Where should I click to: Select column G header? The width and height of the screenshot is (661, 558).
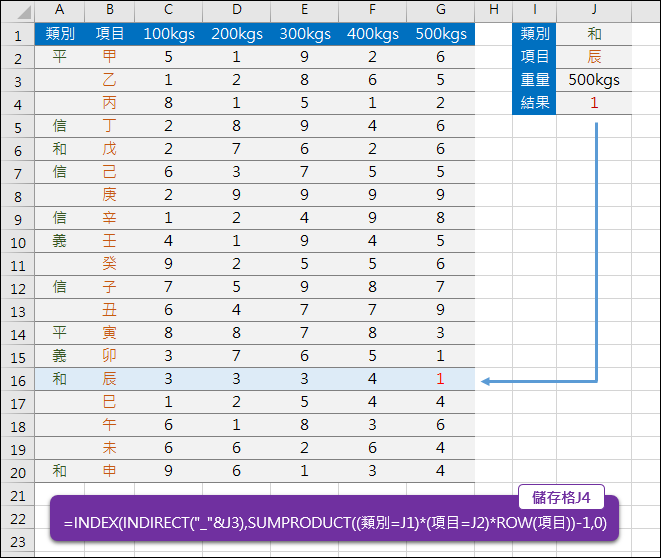click(x=441, y=10)
